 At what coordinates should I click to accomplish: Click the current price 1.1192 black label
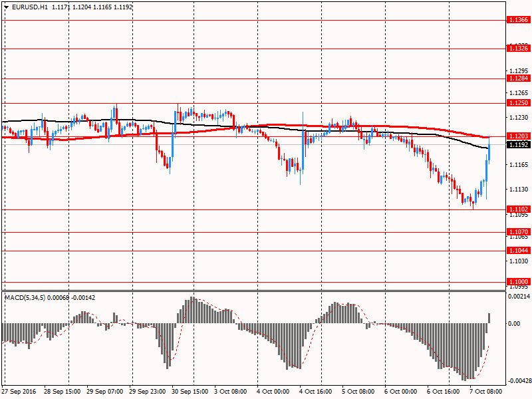click(x=518, y=145)
